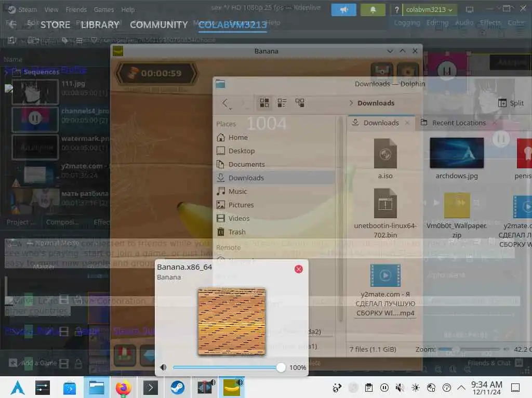532x398 pixels.
Task: Click the Steam Big Picture monitor icon
Action: 470,9
